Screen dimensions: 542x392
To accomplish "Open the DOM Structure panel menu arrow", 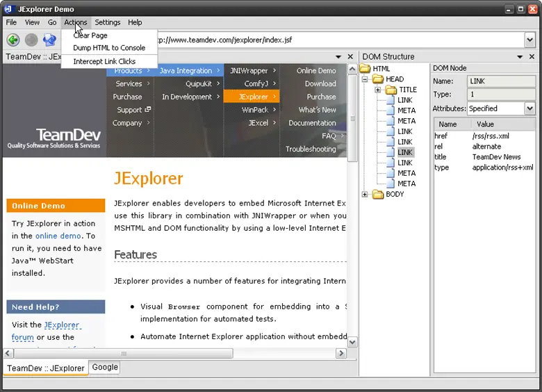I will 520,57.
